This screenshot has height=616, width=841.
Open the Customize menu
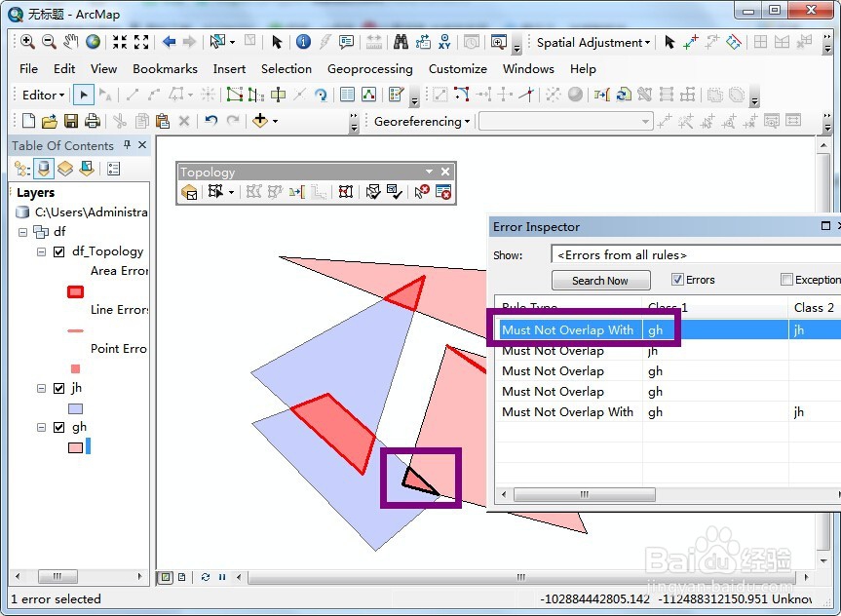(x=458, y=68)
